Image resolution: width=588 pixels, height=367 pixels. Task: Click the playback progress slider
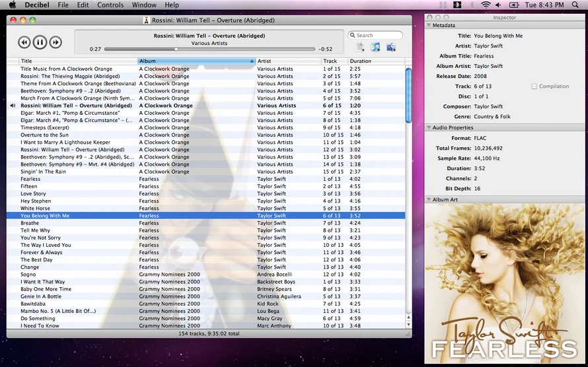[x=209, y=49]
